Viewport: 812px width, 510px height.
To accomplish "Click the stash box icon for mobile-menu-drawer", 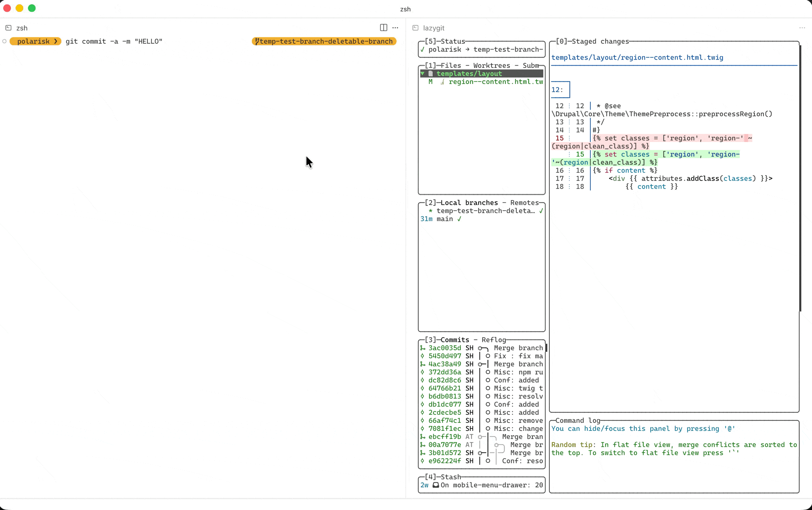I will point(436,485).
